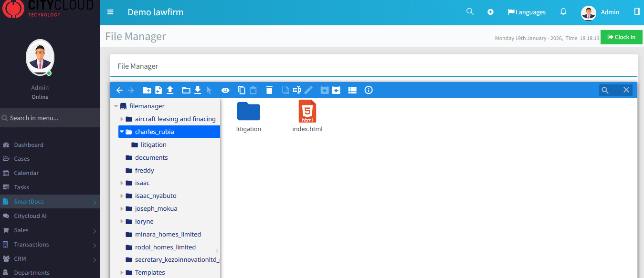Expand the isaac_nyabuto folder arrow
The width and height of the screenshot is (644, 278).
pos(122,196)
